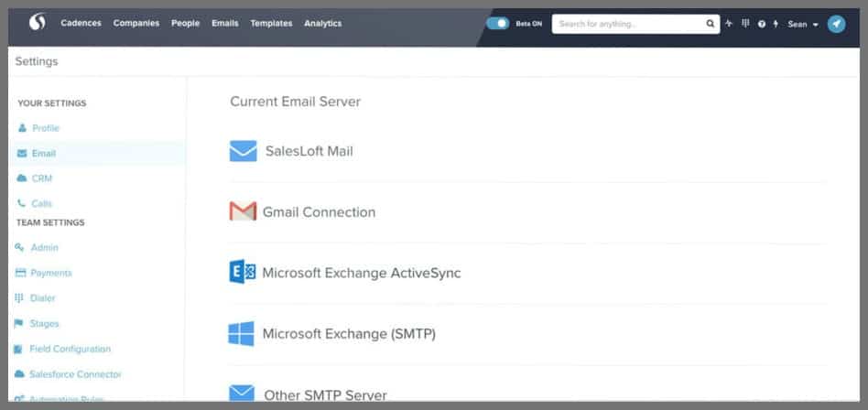Open Profile settings in the sidebar

tap(45, 128)
